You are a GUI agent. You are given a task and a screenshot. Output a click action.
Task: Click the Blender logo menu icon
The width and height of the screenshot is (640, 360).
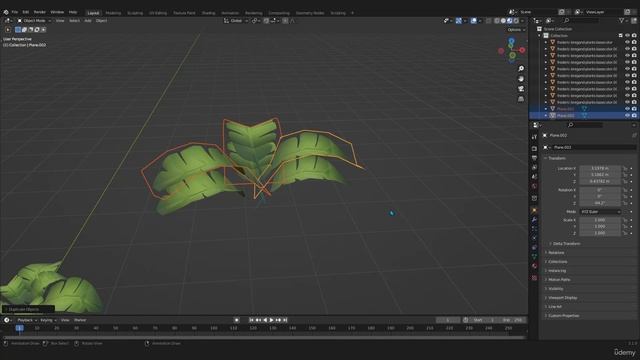[6, 12]
